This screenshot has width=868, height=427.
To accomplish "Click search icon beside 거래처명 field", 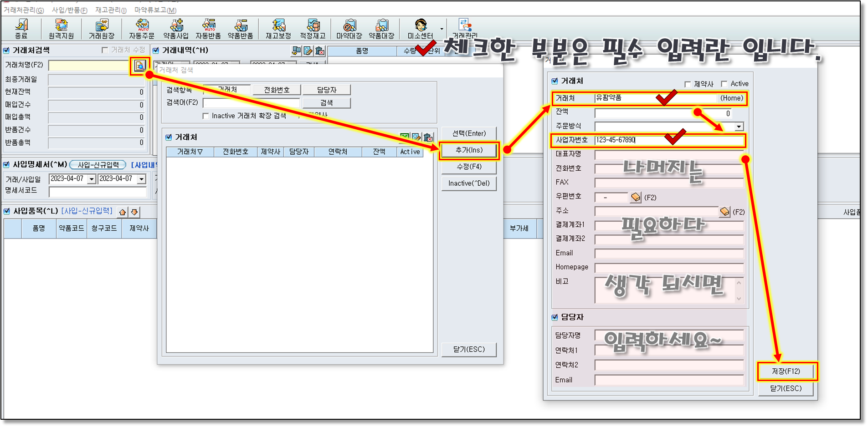I will pos(140,66).
